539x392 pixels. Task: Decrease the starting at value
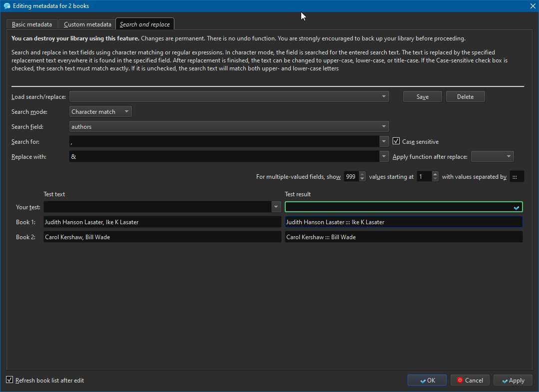tap(435, 179)
